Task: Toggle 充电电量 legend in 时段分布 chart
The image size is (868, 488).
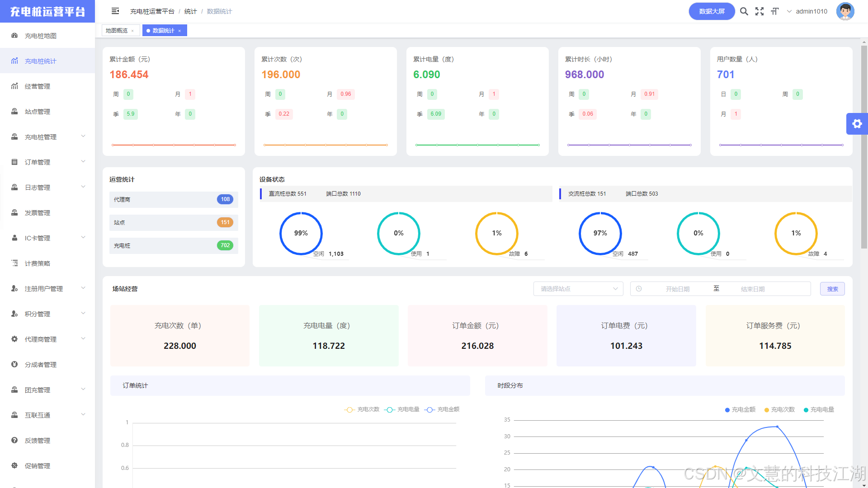Action: coord(819,410)
